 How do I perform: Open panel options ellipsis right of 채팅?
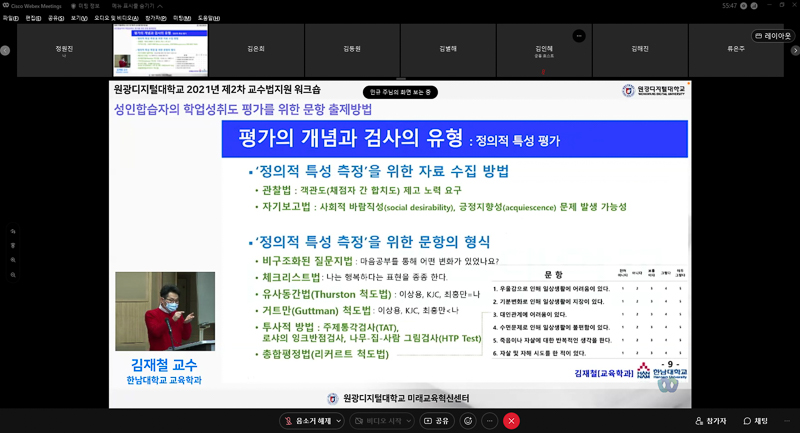(x=787, y=421)
